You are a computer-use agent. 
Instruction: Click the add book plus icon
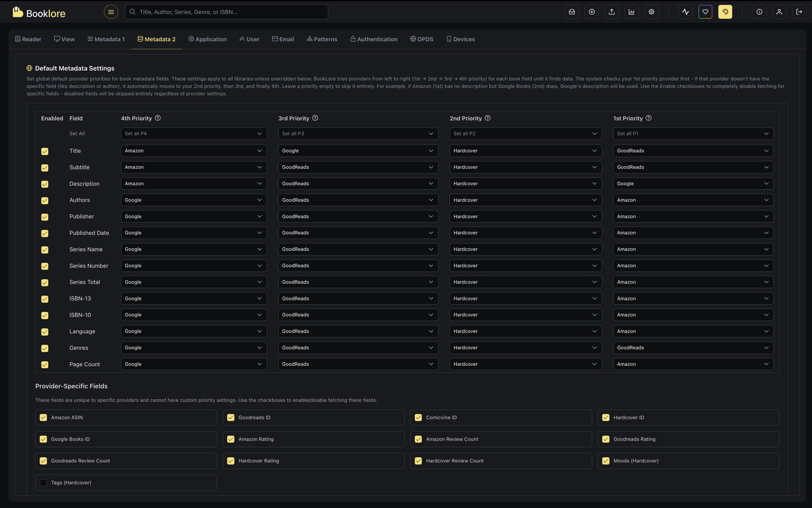592,11
